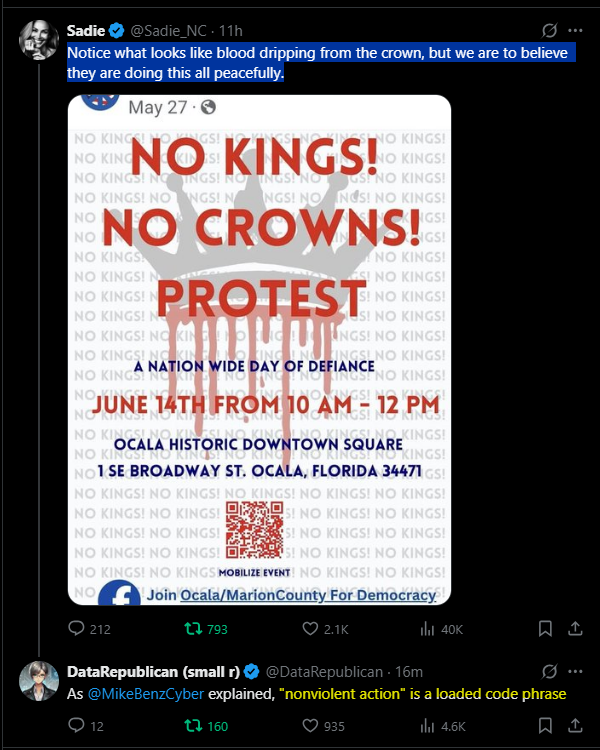Open Grok icon on DataRepublican's post
600x750 pixels.
pyautogui.click(x=549, y=670)
